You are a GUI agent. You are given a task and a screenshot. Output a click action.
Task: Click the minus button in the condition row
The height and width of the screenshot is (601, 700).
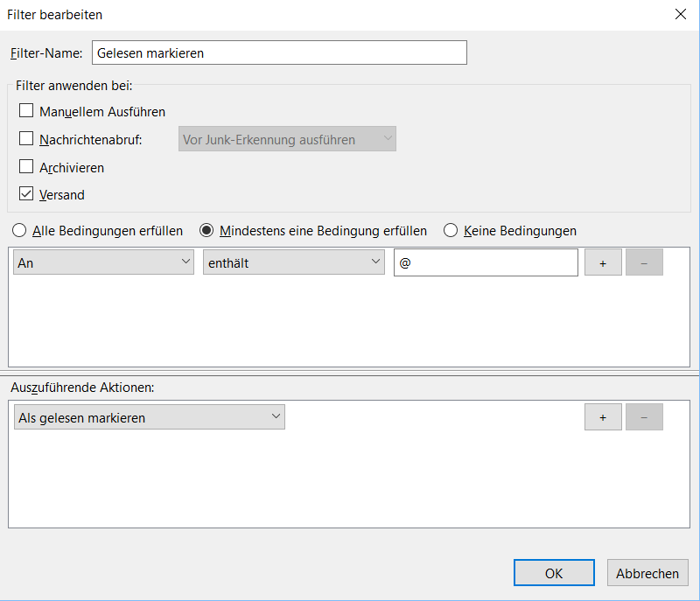click(644, 262)
